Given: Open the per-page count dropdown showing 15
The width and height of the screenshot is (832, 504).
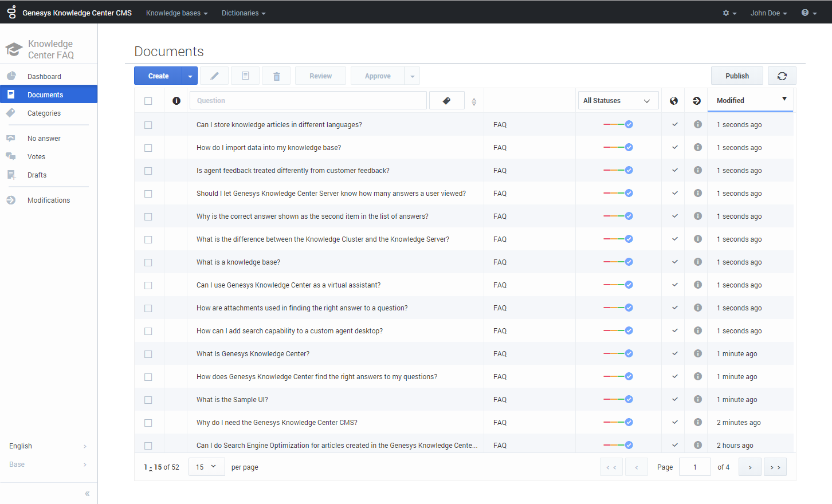Looking at the screenshot, I should point(206,467).
